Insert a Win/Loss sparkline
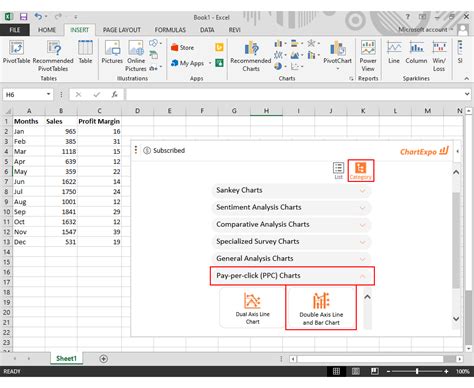This screenshot has height=388, width=474. pos(439,56)
